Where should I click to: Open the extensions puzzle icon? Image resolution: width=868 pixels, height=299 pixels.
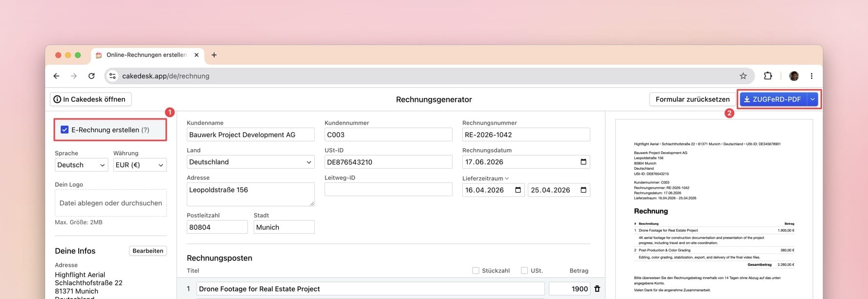768,76
